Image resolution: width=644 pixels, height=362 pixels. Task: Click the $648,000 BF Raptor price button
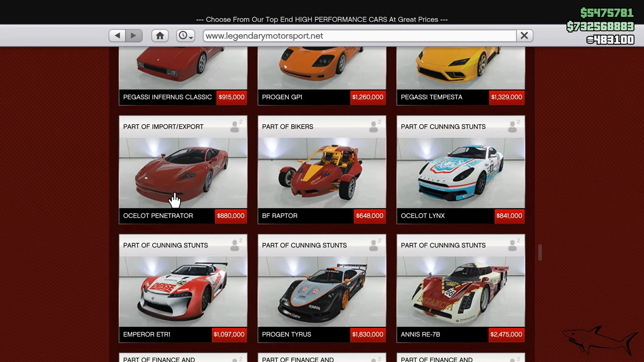(370, 216)
